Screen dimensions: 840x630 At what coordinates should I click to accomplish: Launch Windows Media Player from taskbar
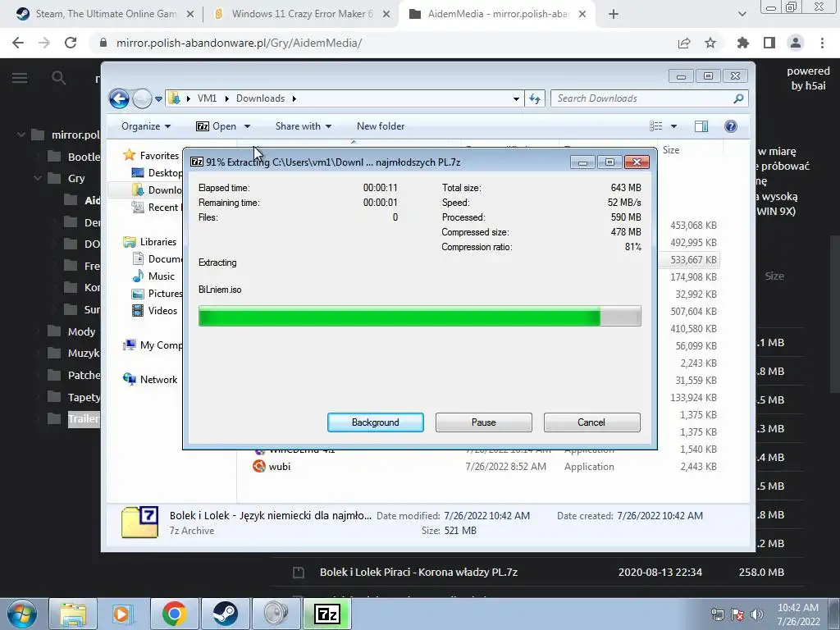(x=123, y=614)
